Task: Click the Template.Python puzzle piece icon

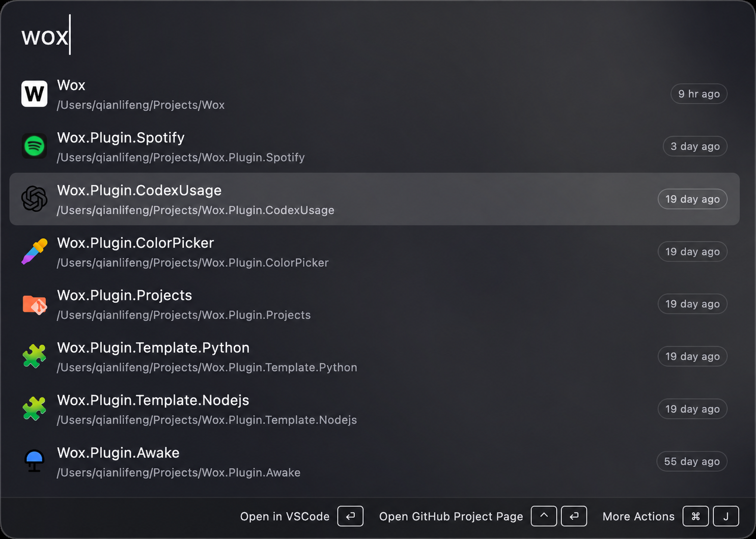Action: tap(34, 356)
